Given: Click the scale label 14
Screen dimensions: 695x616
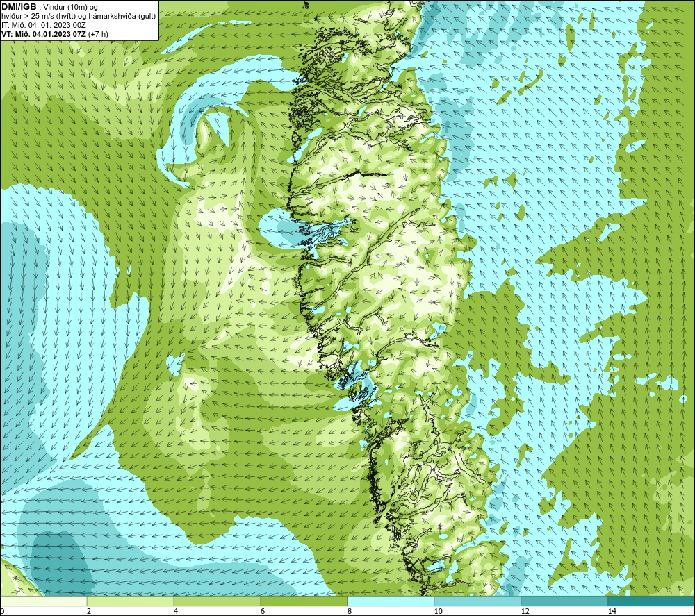Looking at the screenshot, I should point(612,611).
